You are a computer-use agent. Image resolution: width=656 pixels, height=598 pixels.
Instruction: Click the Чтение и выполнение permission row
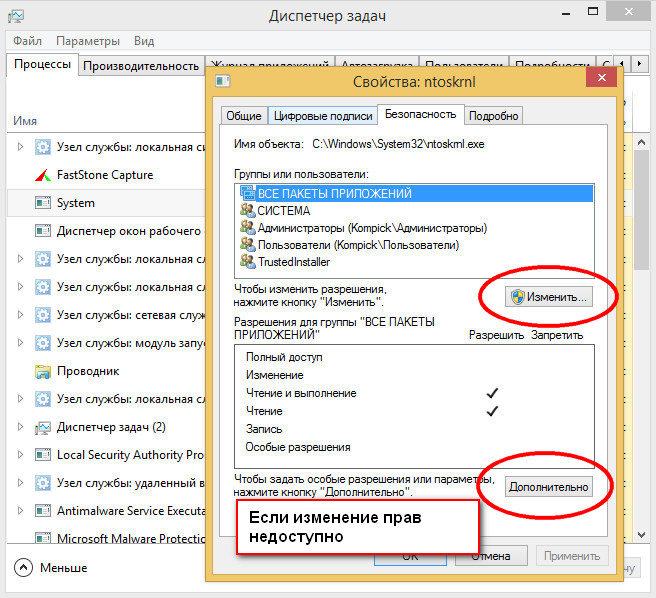pos(414,393)
